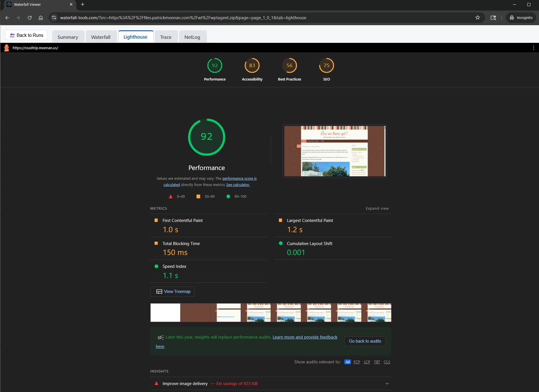Select the All audits filter

coord(347,362)
